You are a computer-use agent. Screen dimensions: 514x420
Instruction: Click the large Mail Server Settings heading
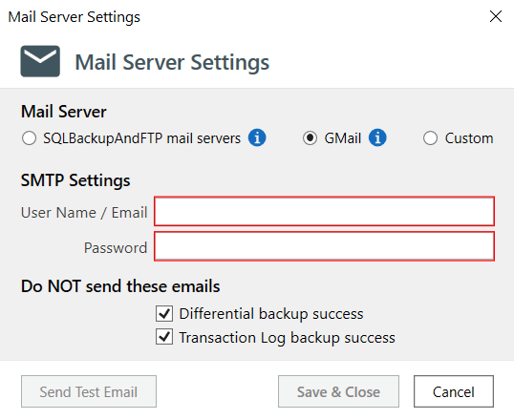tap(172, 62)
